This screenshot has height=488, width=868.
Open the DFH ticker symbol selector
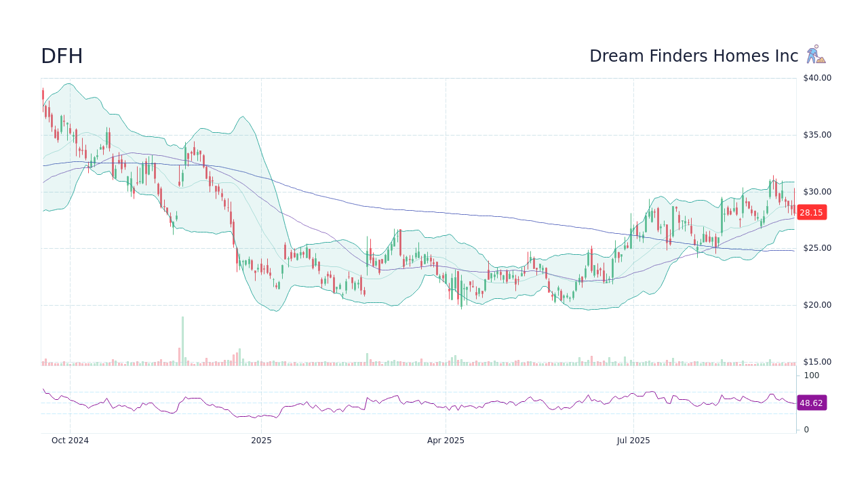[x=60, y=56]
